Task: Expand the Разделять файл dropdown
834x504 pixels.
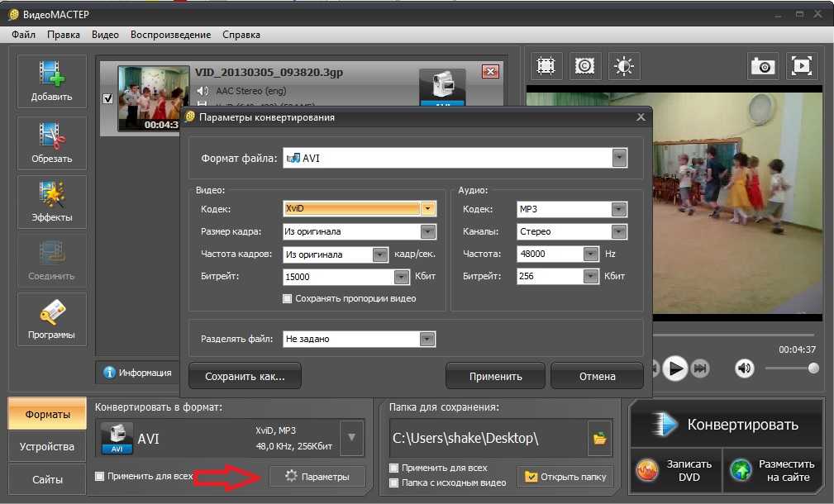Action: click(427, 340)
